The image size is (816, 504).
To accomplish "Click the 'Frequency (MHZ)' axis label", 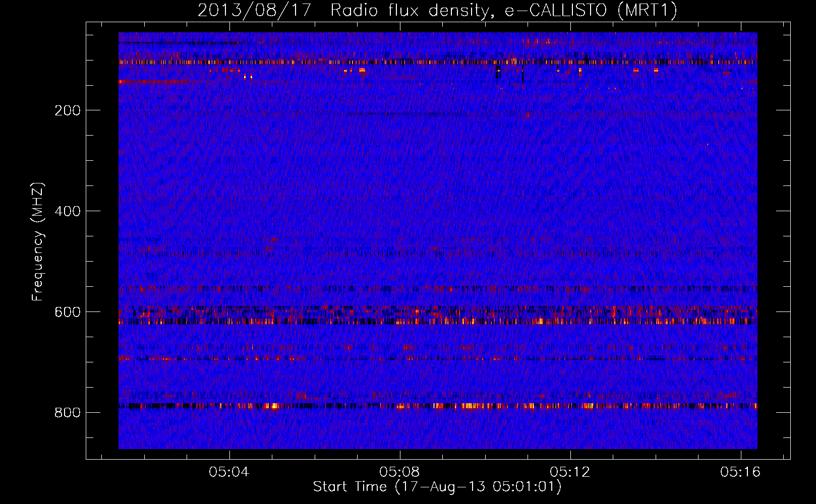I will click(x=38, y=242).
